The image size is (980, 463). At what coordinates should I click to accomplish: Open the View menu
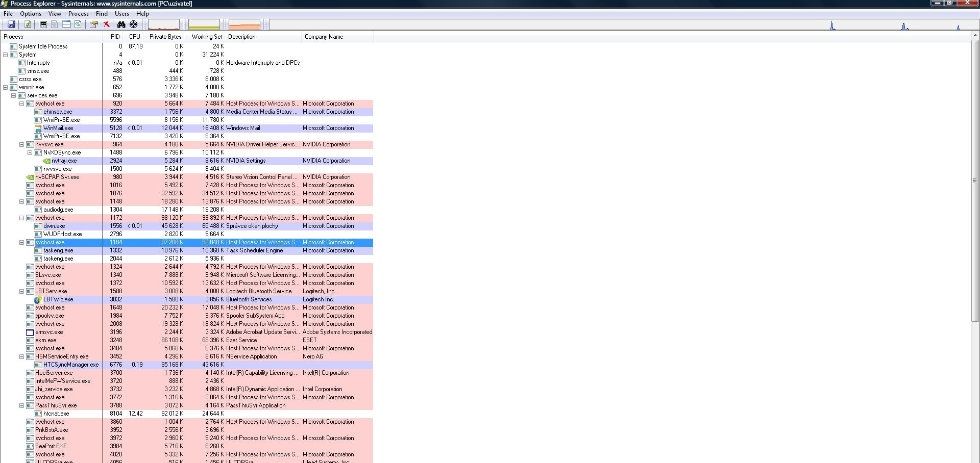click(x=55, y=14)
